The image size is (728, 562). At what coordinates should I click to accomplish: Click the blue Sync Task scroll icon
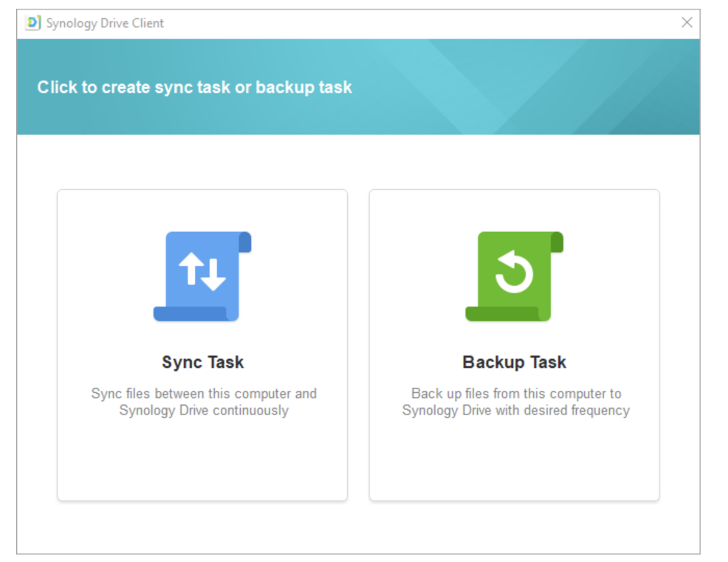pos(202,276)
